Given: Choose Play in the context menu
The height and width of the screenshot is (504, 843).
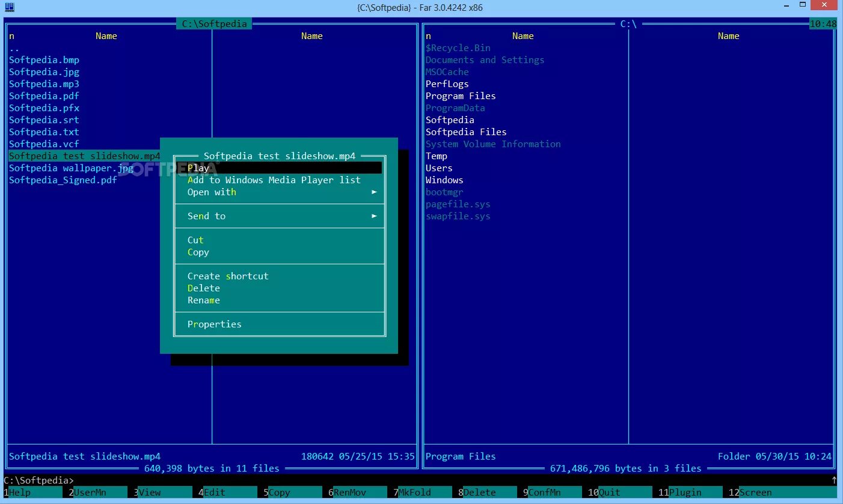Looking at the screenshot, I should pos(278,168).
